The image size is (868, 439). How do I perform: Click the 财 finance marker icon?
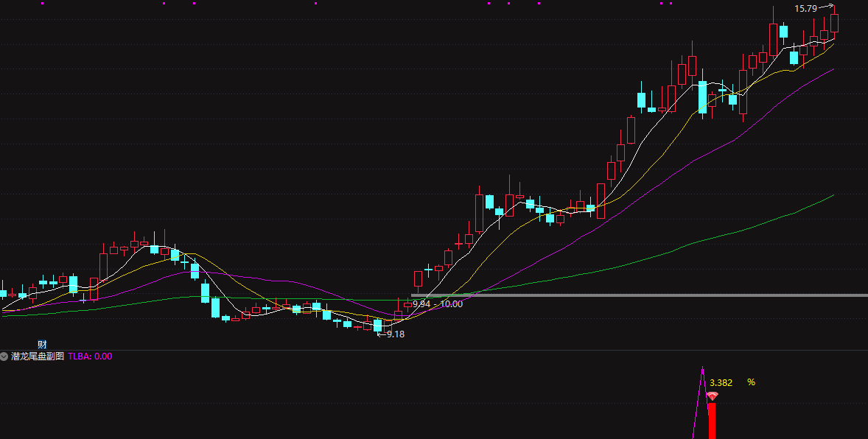point(43,344)
